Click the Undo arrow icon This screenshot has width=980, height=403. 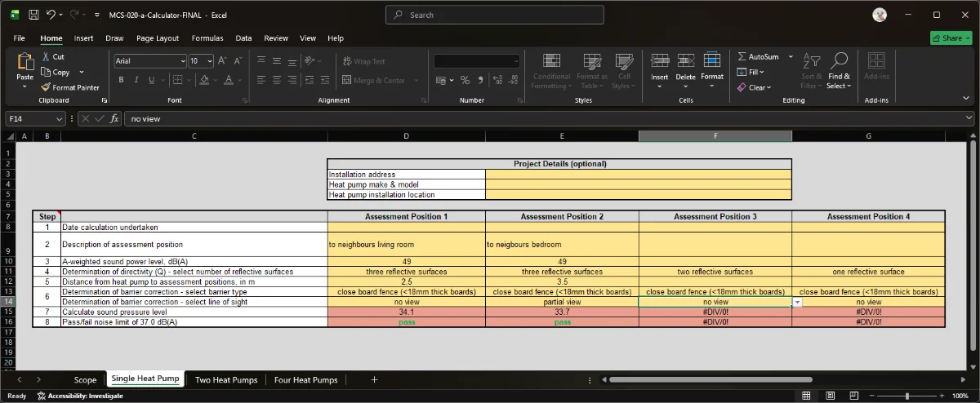[x=51, y=15]
